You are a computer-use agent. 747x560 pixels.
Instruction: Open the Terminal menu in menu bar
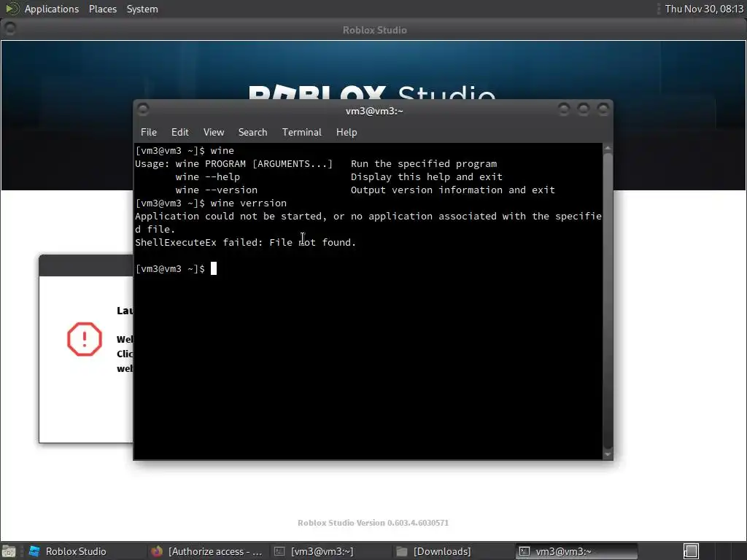coord(301,133)
